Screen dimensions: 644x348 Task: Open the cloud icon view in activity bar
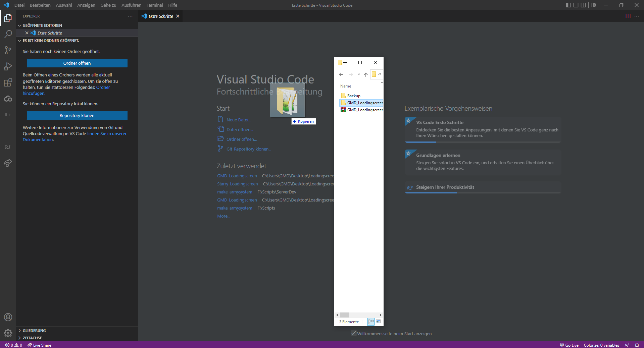point(8,99)
